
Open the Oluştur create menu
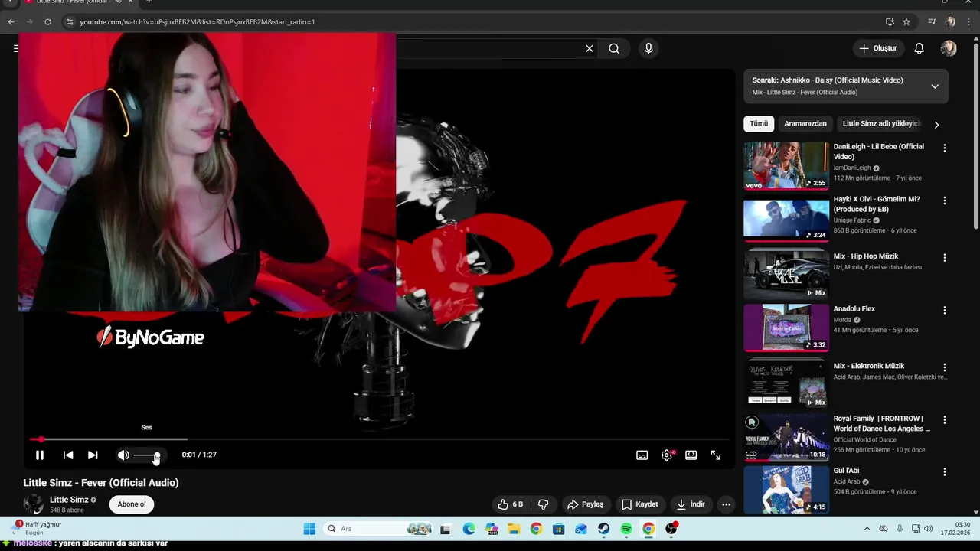click(877, 48)
